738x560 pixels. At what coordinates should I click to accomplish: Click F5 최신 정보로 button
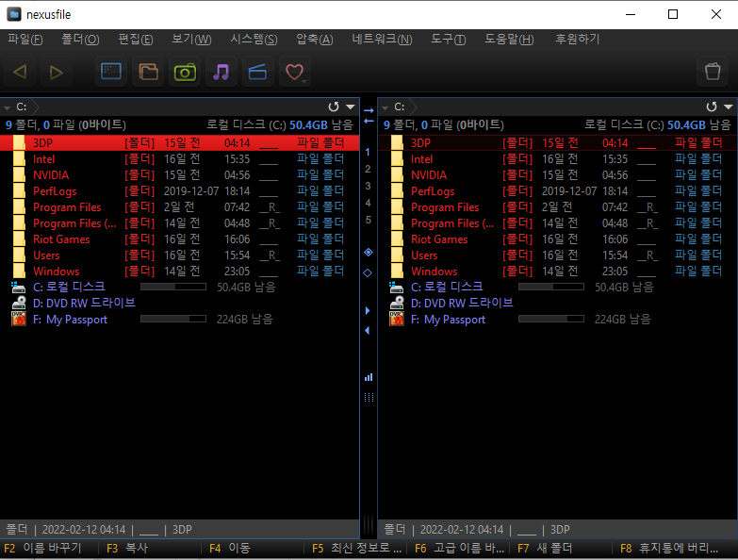pos(356,549)
